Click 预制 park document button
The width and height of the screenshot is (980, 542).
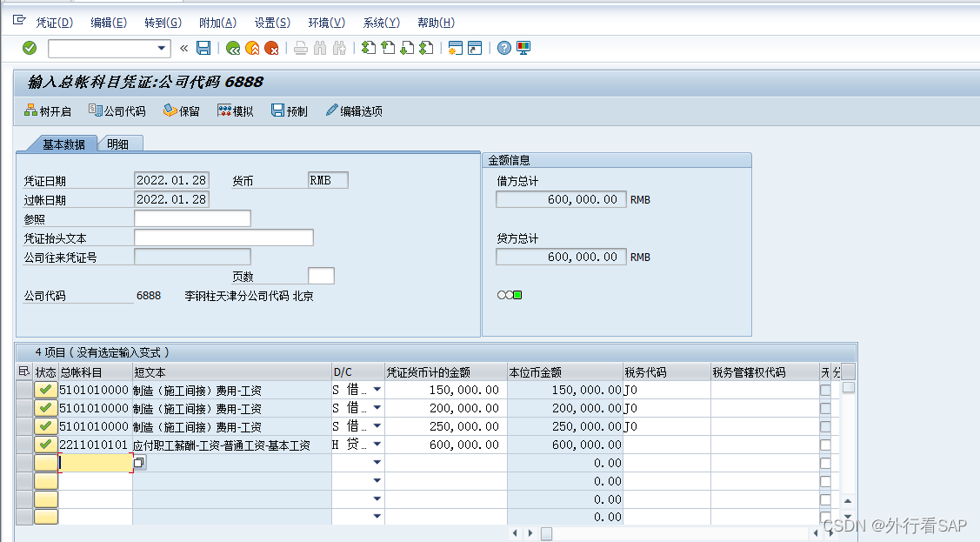click(x=290, y=111)
